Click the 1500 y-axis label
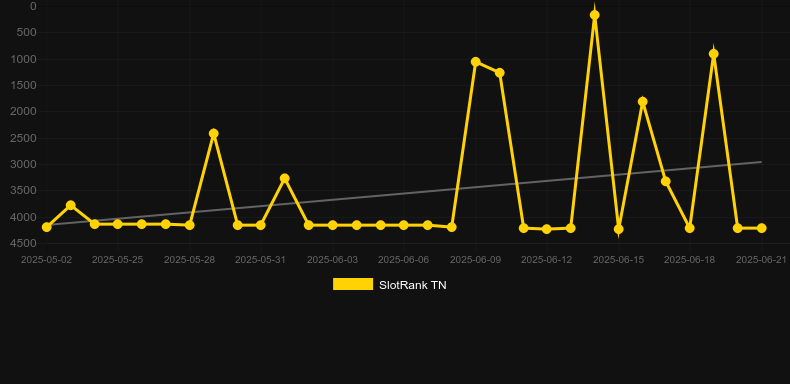 pos(24,85)
